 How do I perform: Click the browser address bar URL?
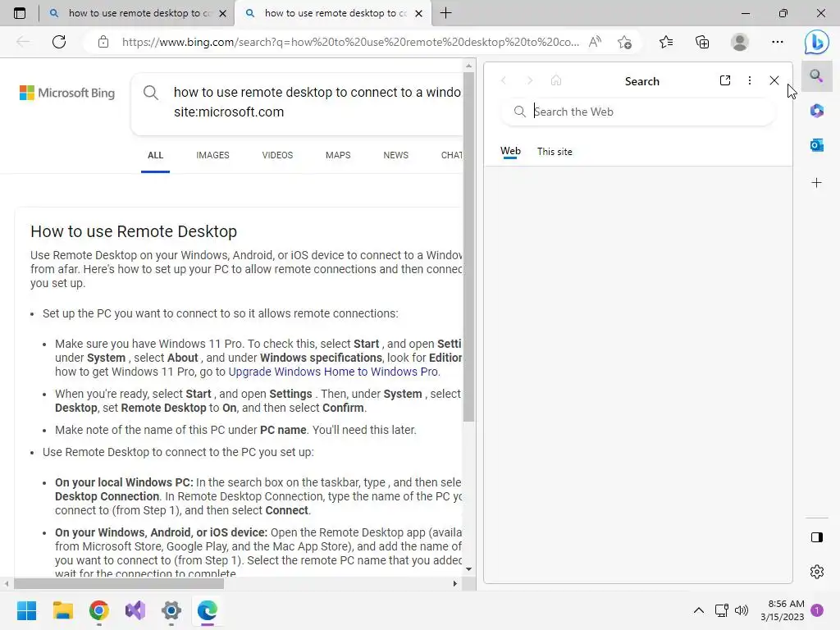(x=350, y=42)
